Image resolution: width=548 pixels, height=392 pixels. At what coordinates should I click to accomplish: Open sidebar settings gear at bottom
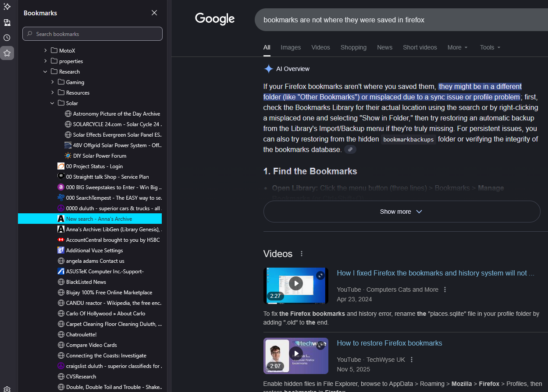7,388
